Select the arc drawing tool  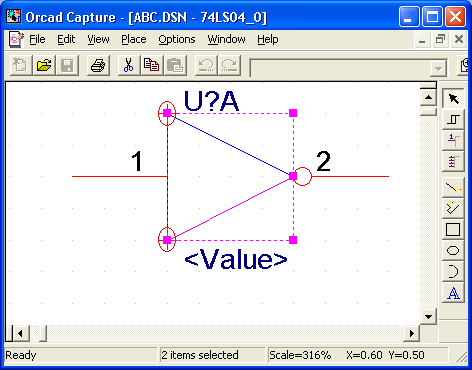[453, 272]
